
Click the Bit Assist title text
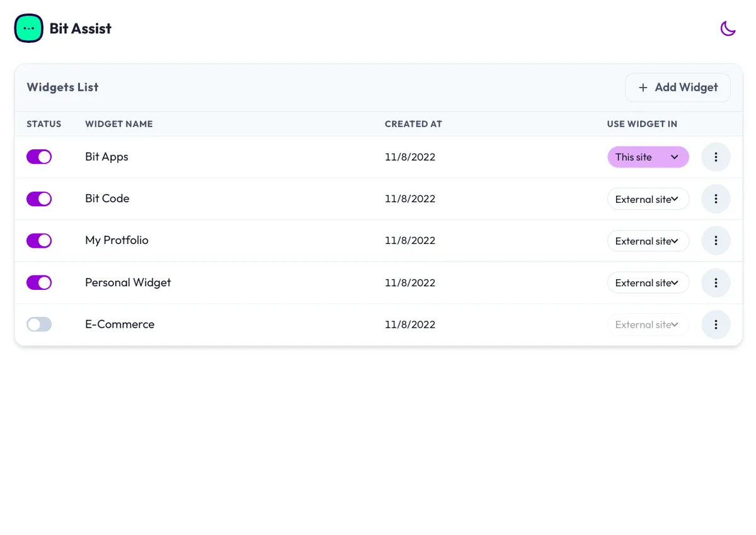point(81,28)
